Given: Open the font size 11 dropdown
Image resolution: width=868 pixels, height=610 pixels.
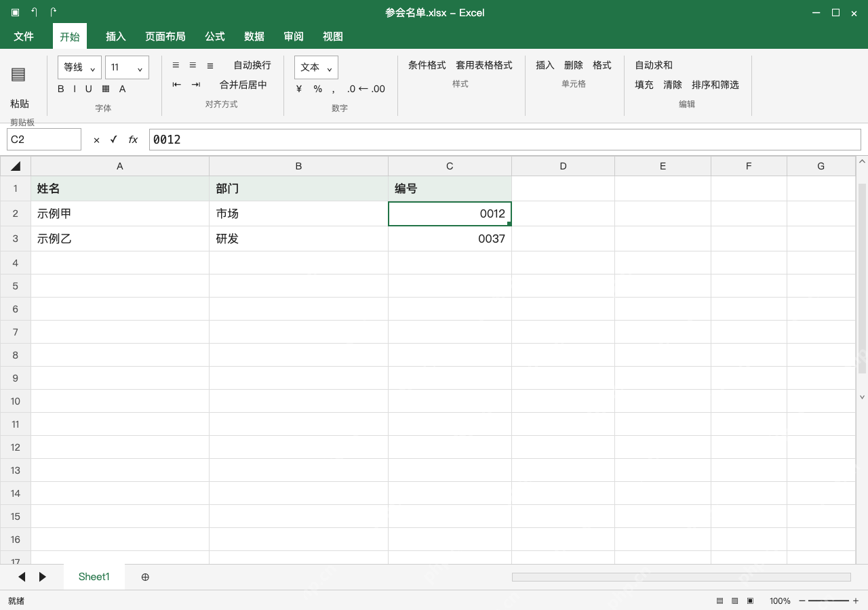Looking at the screenshot, I should (x=127, y=67).
